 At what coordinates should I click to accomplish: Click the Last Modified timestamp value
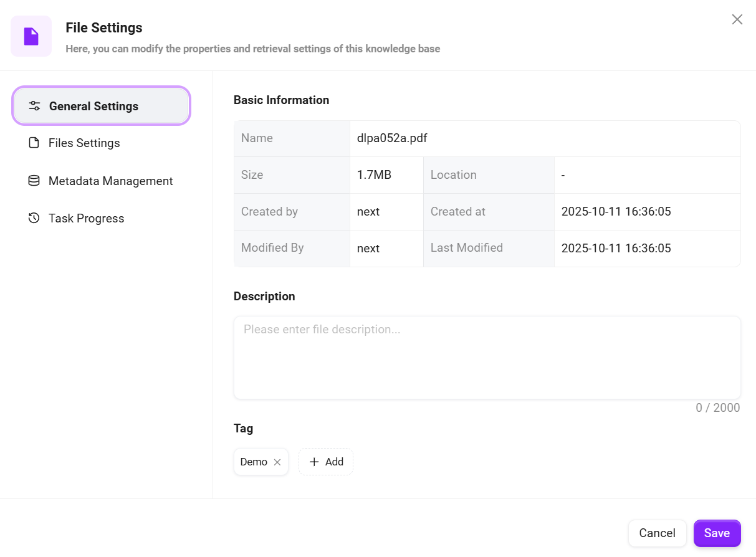(x=616, y=249)
